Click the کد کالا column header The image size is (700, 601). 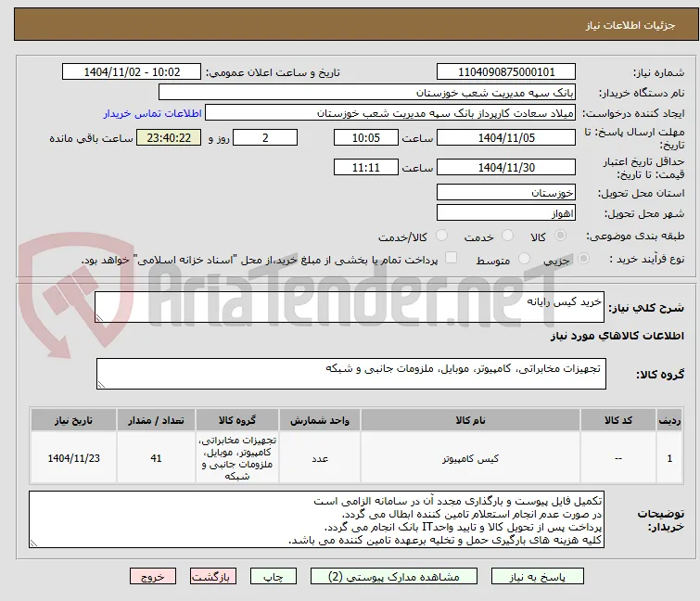click(618, 420)
